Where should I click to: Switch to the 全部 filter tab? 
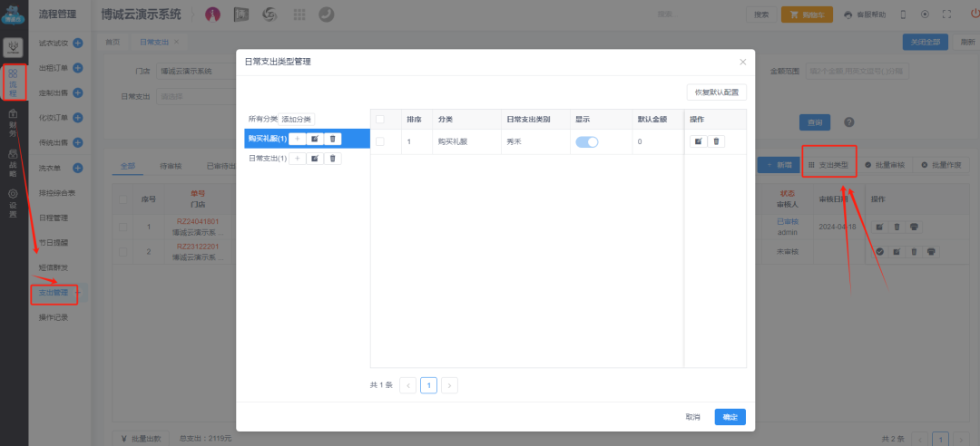128,166
